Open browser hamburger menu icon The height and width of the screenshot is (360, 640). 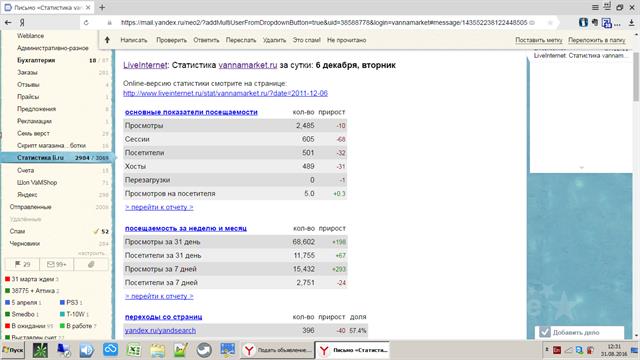point(595,7)
